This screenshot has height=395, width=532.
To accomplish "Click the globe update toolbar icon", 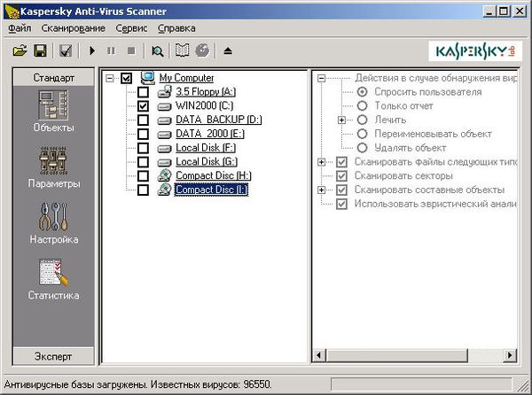I will [x=202, y=50].
